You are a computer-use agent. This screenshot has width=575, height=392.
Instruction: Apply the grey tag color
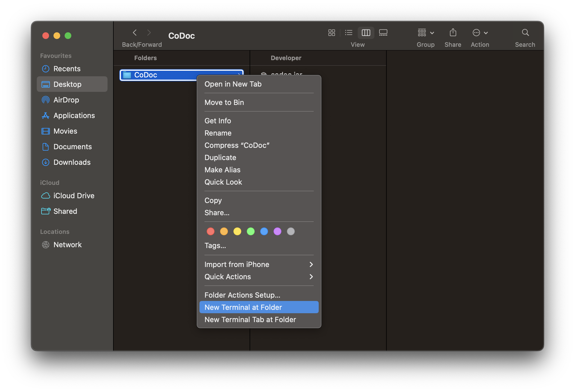click(x=291, y=231)
